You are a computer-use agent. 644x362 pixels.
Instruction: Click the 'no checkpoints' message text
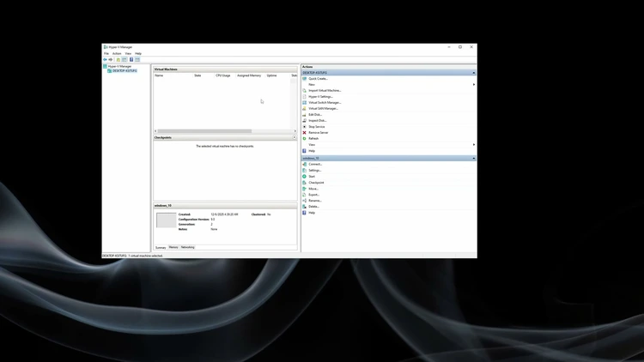(x=225, y=146)
